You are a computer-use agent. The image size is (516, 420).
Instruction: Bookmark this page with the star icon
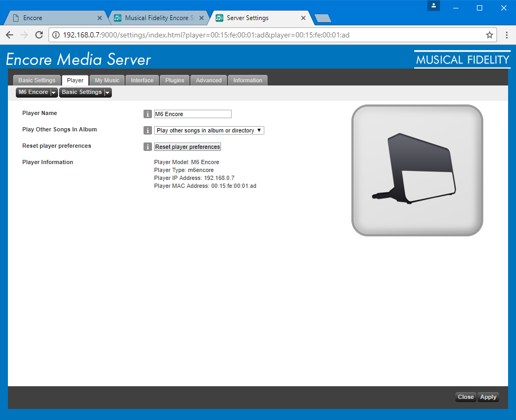point(489,35)
